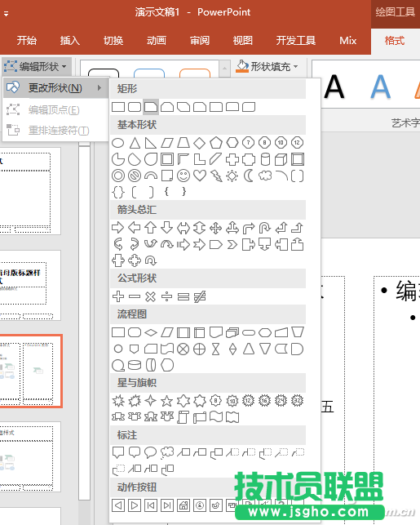Select the division sign formula shape

[167, 296]
